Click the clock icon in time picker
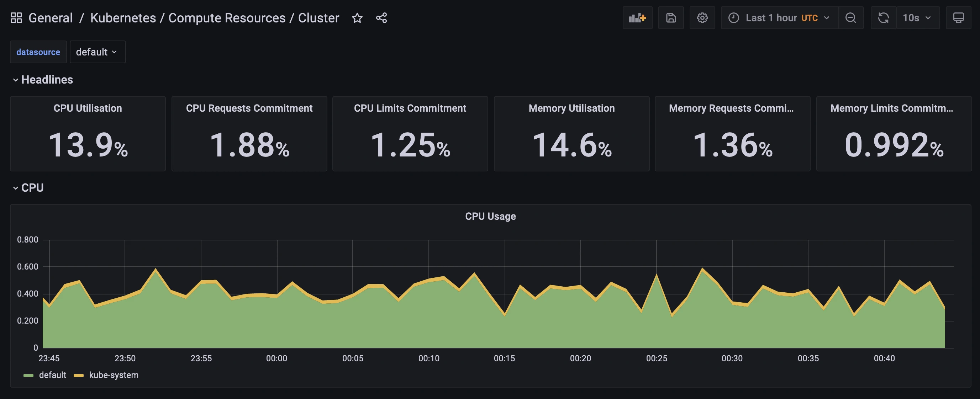 tap(734, 17)
